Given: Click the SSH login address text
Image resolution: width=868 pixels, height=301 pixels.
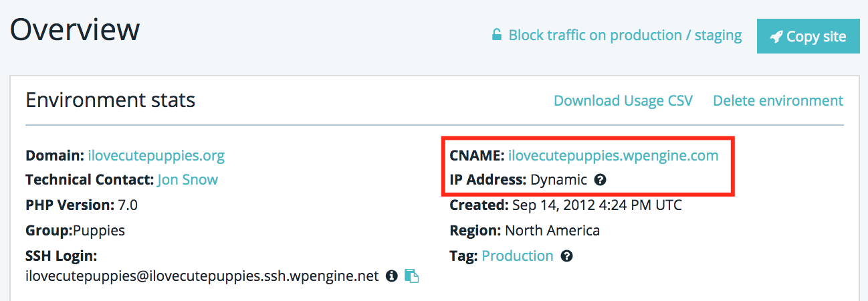Looking at the screenshot, I should click(x=202, y=276).
